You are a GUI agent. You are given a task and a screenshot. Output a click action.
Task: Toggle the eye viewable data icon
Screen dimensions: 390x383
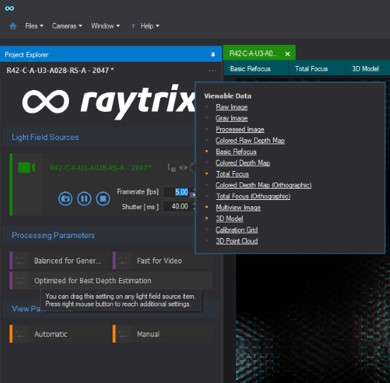[x=183, y=168]
